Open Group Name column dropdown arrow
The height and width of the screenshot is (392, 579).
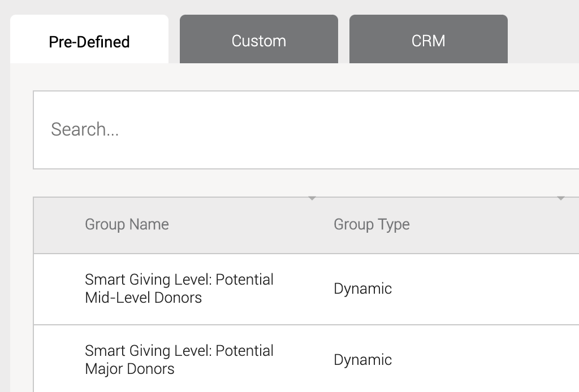[312, 198]
